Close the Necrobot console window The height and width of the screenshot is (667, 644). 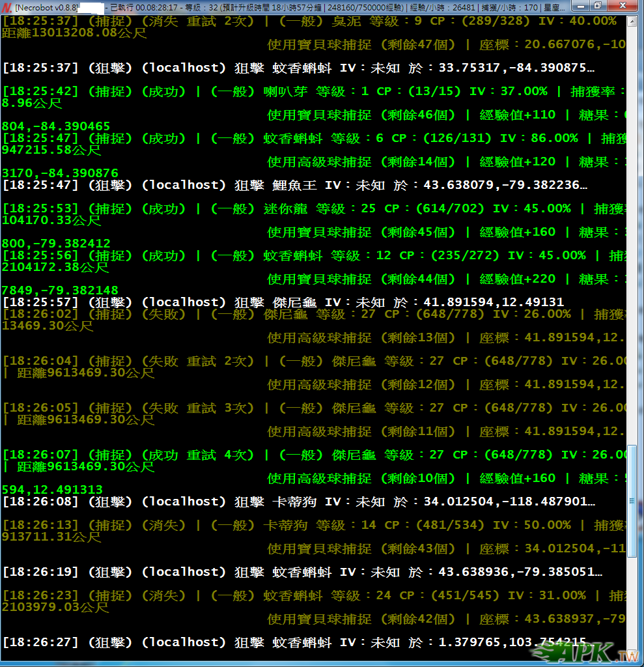[x=623, y=6]
